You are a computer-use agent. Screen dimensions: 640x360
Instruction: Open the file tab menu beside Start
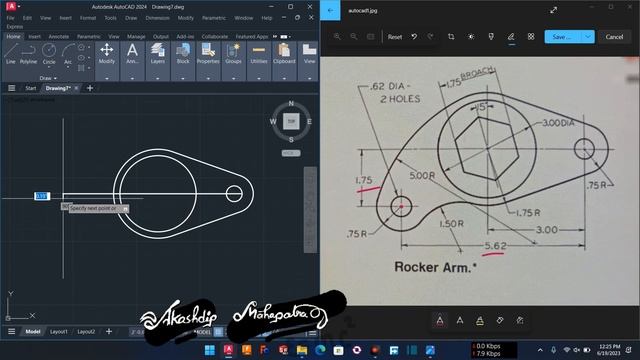(11, 88)
